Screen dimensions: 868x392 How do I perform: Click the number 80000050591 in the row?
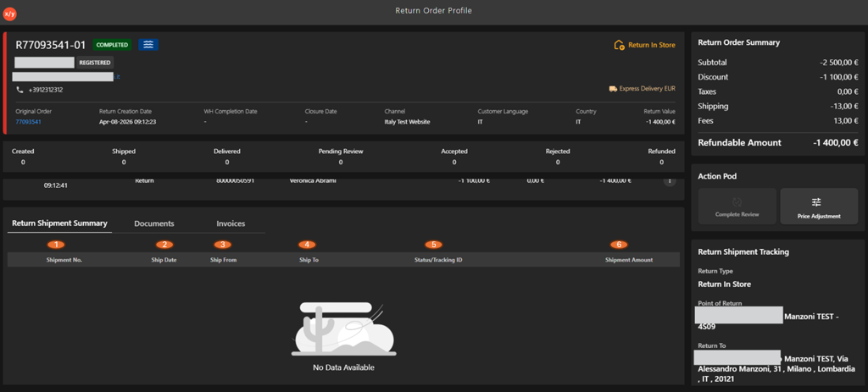click(235, 181)
